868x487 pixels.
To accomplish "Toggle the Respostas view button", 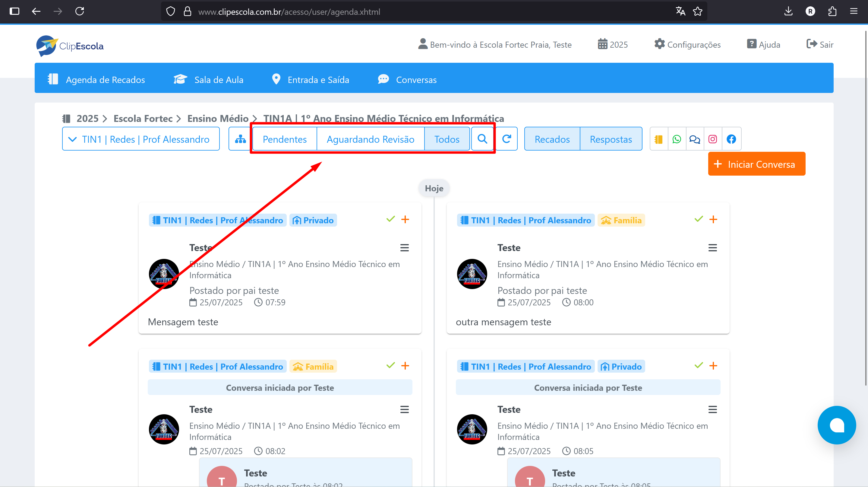I will coord(611,139).
